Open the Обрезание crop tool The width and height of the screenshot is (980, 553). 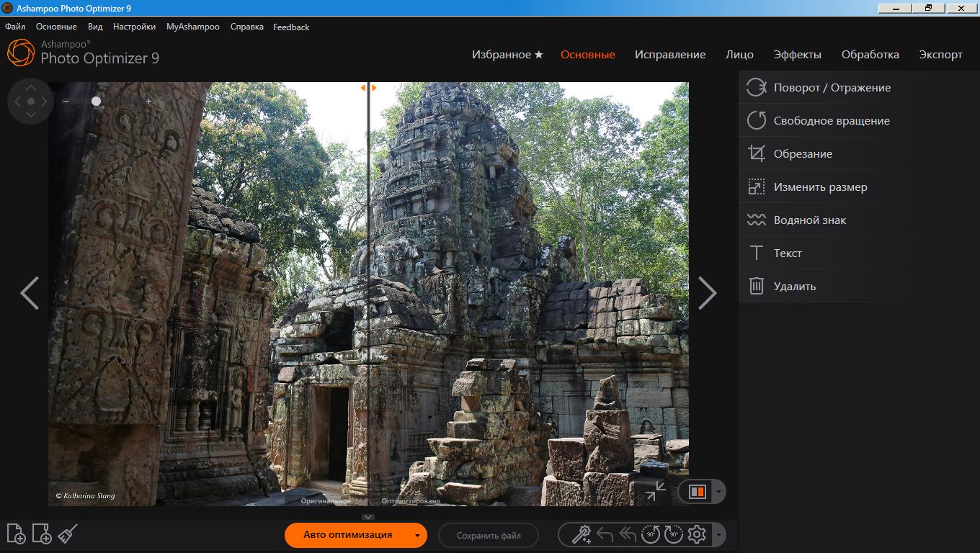(803, 153)
